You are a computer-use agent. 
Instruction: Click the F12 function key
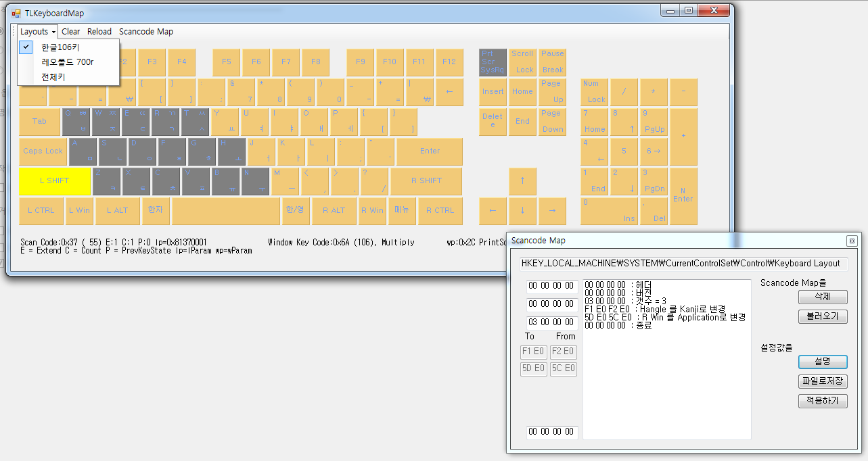(x=449, y=62)
